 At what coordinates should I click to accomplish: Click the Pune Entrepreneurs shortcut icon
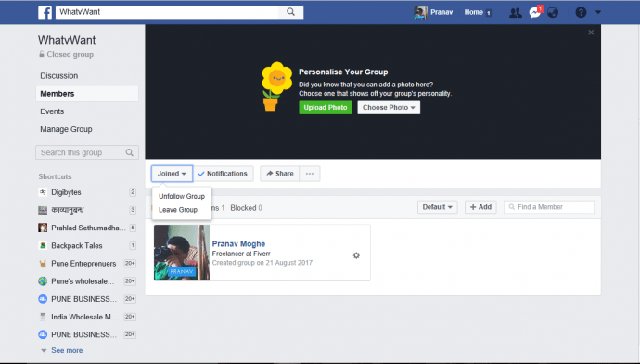click(x=42, y=264)
